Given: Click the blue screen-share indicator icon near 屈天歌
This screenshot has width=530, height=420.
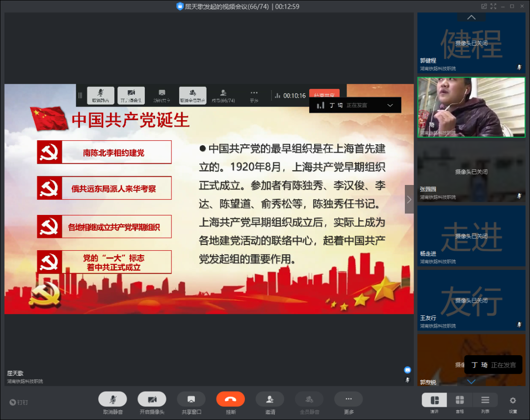Looking at the screenshot, I should tap(408, 370).
